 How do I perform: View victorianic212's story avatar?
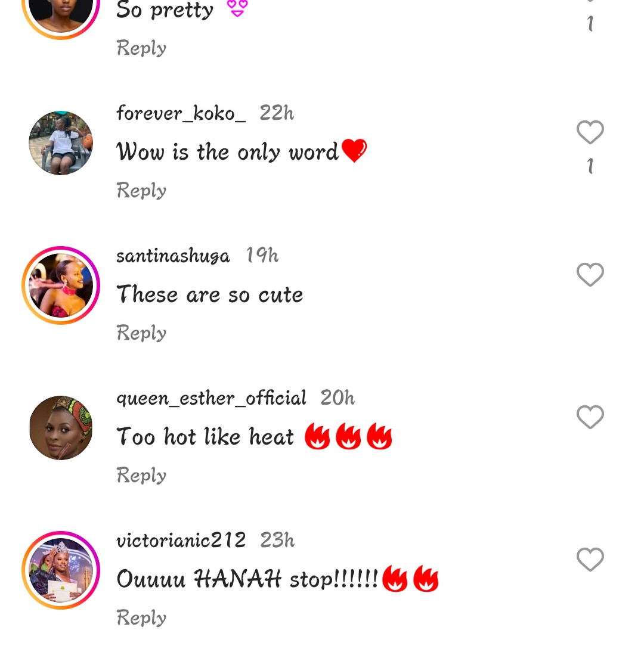tap(61, 570)
